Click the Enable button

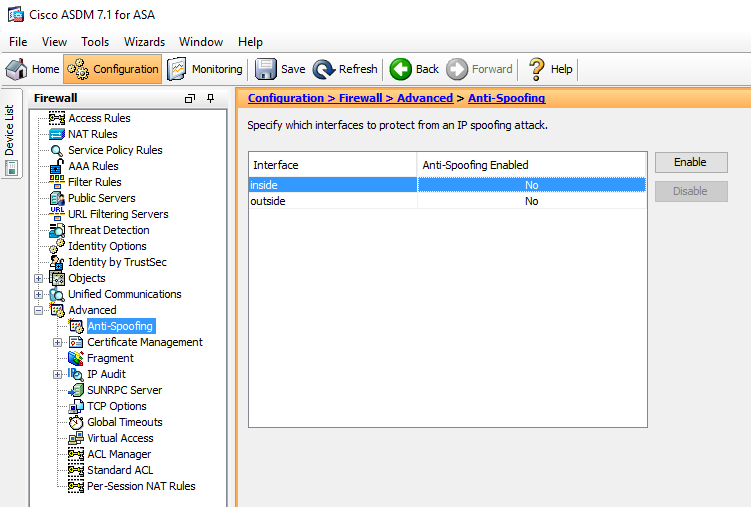pos(691,162)
